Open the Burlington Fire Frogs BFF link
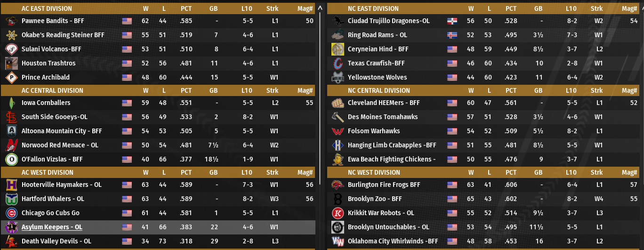The image size is (644, 250). (384, 185)
